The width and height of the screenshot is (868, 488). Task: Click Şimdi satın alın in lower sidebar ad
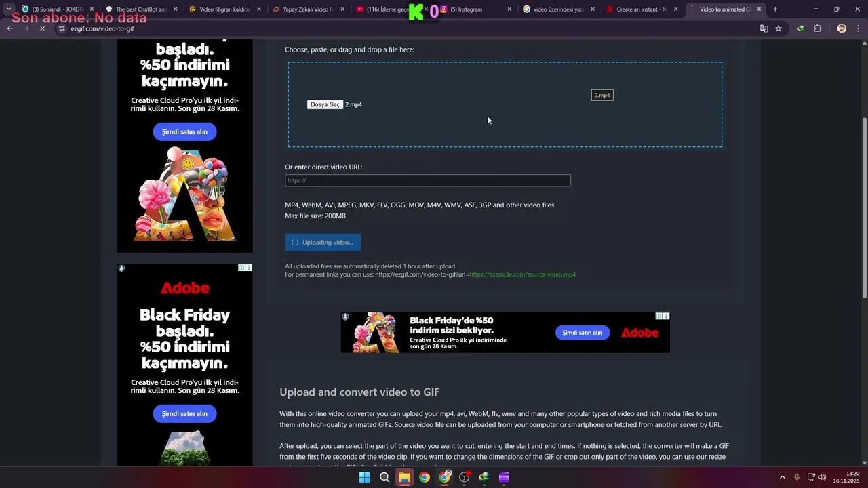(x=184, y=413)
